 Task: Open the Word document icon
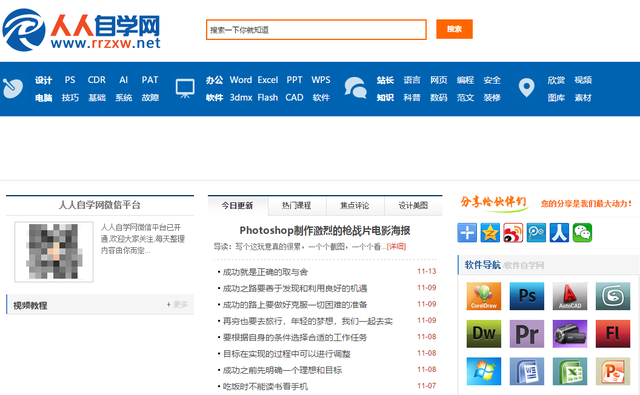point(527,371)
